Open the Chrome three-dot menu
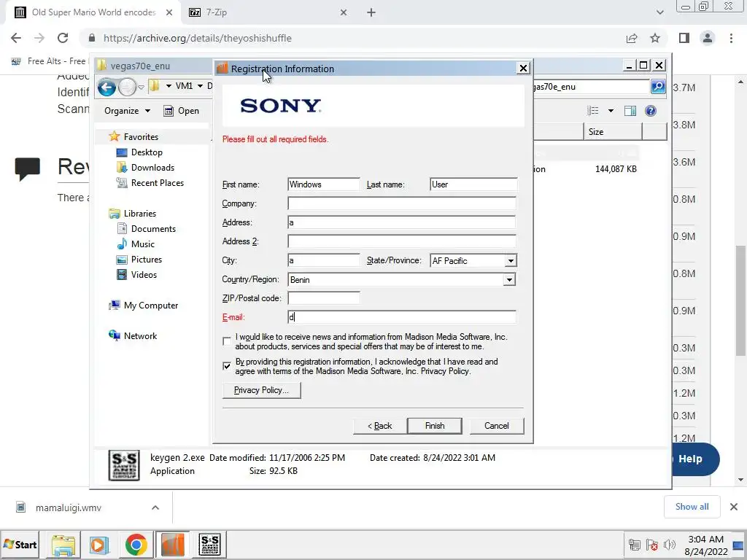The image size is (747, 560). click(731, 38)
